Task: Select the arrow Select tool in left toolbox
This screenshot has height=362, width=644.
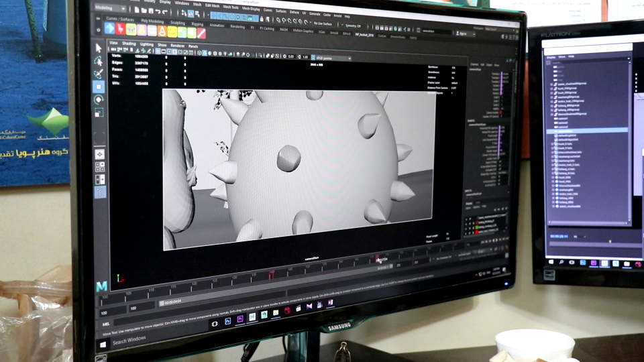Action: (99, 48)
